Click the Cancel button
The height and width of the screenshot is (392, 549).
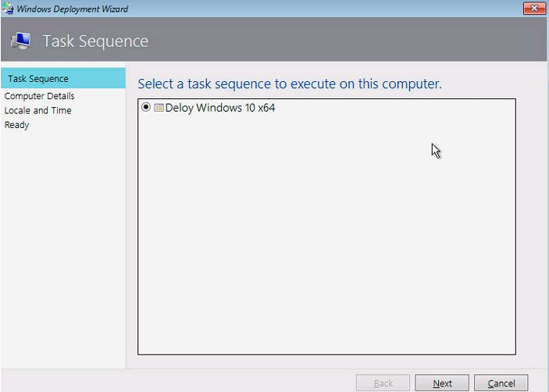point(501,383)
